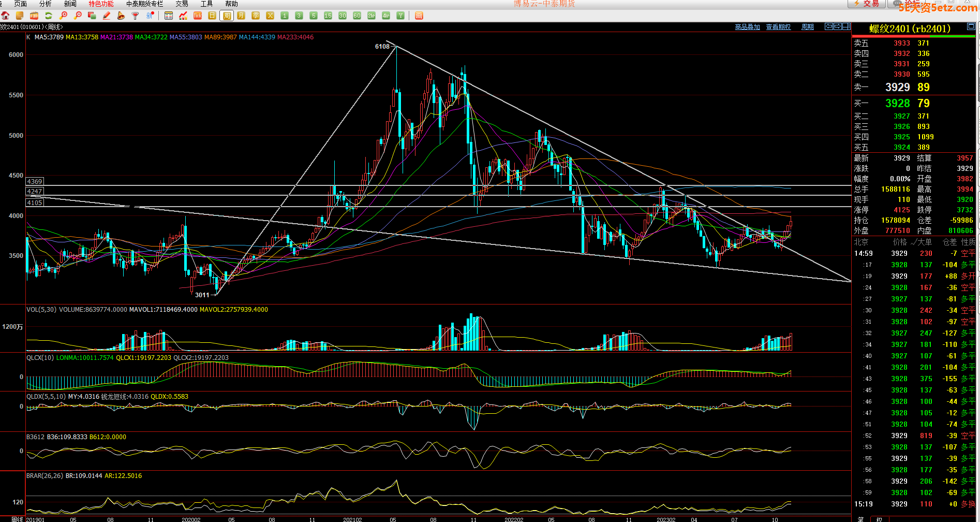Toggle the side quote panel icon
Screen dimensions: 980x522
coord(847,26)
